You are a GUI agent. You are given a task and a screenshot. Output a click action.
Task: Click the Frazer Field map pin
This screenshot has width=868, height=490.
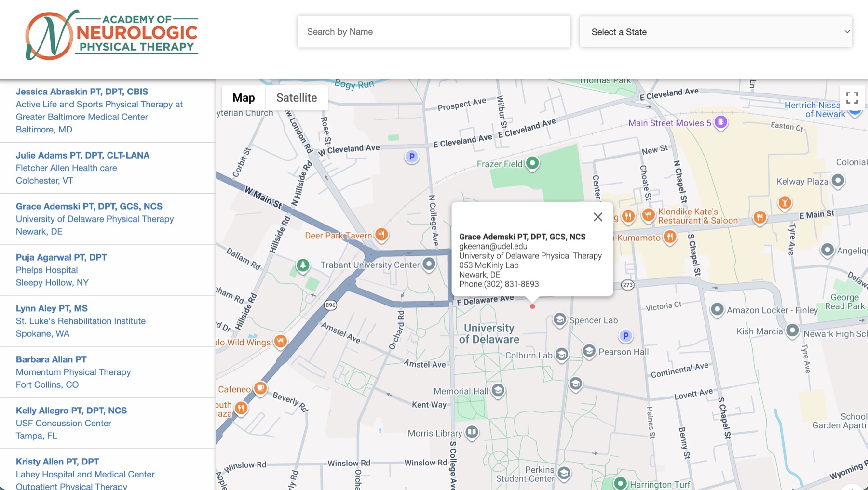[532, 163]
